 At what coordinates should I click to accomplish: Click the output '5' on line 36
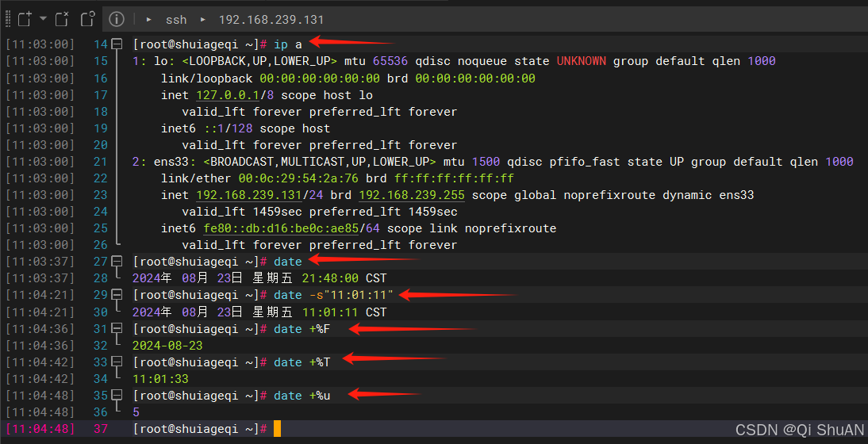pyautogui.click(x=136, y=412)
